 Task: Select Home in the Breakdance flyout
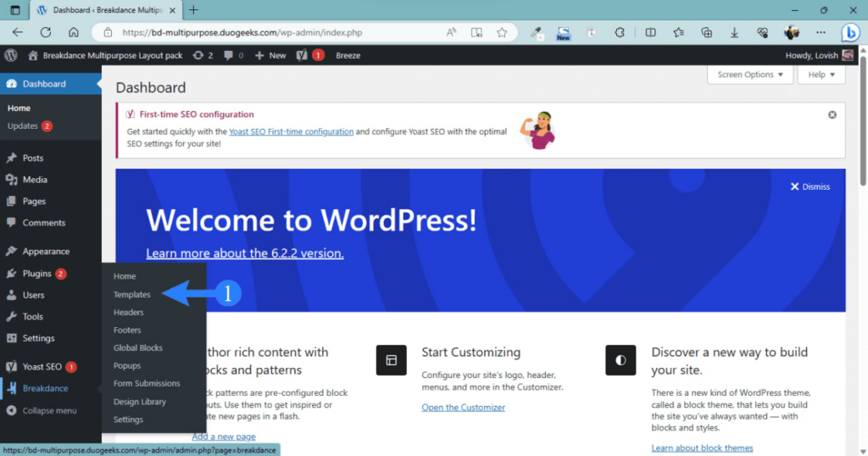[x=125, y=276]
